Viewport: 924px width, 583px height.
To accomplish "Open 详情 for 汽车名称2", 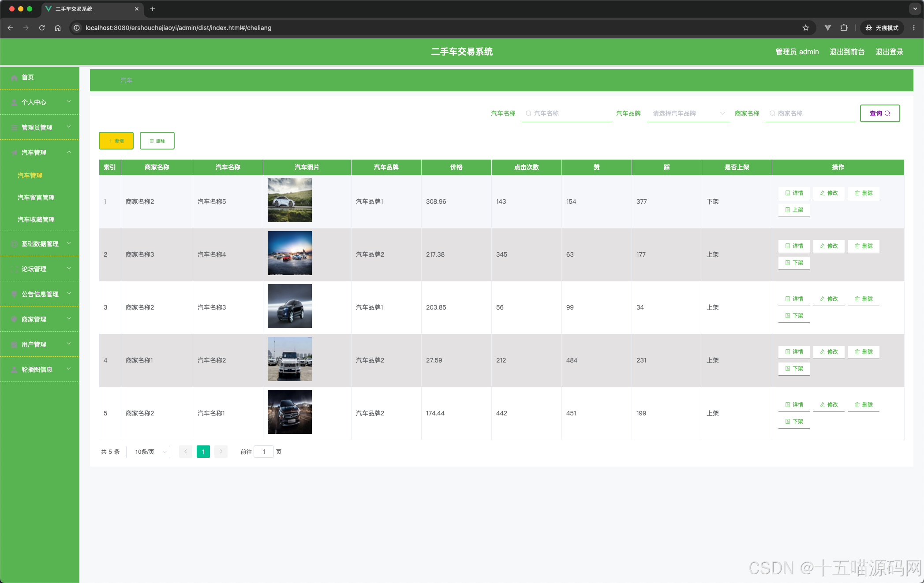I will click(794, 352).
